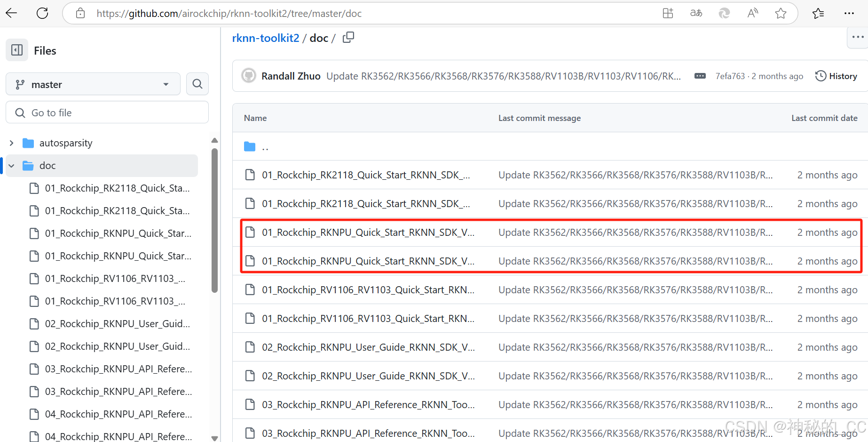This screenshot has height=442, width=868.
Task: Select first 03_Rockchip_RKNPU_API tree file
Action: (x=118, y=369)
